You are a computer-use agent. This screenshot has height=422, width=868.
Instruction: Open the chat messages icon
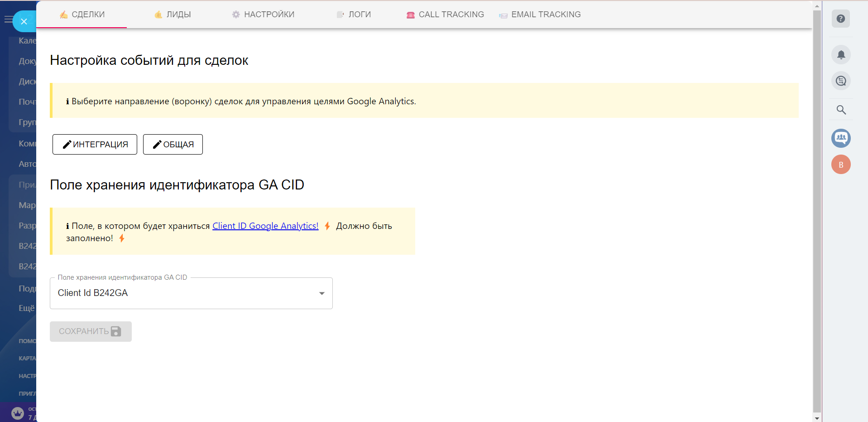point(841,81)
